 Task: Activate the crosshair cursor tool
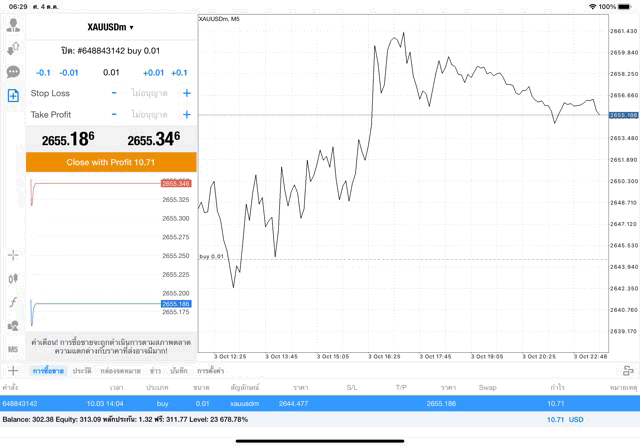[13, 256]
